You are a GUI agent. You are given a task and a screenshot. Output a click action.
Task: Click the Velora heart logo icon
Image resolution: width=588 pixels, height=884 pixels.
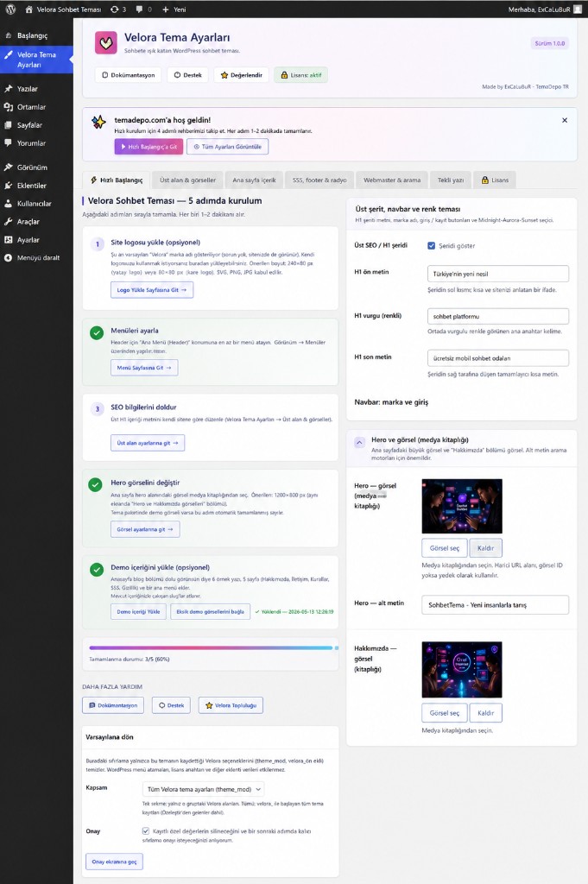[x=105, y=43]
